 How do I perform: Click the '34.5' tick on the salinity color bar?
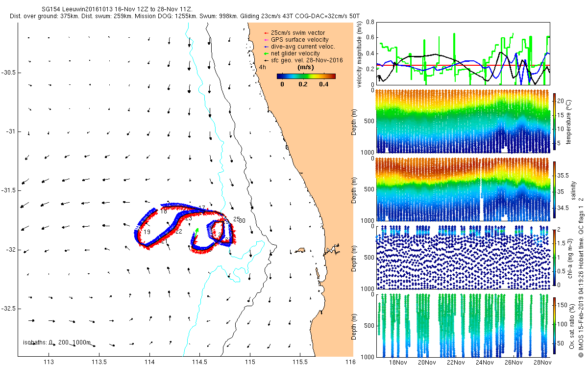coord(564,209)
